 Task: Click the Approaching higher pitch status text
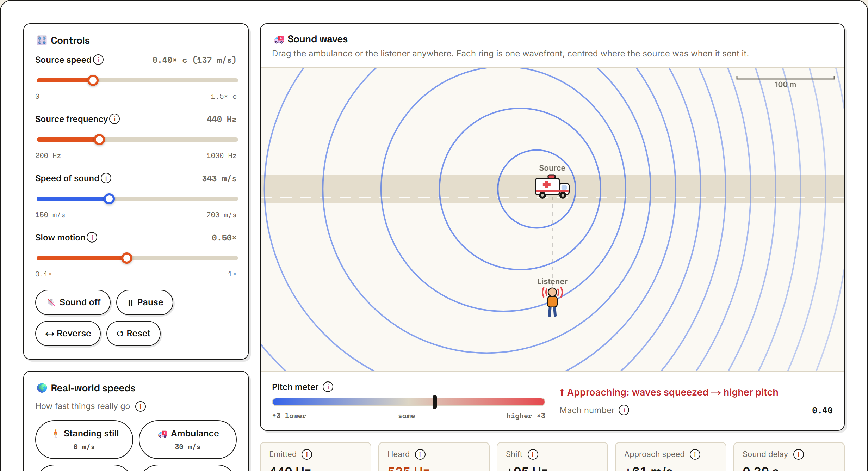pos(669,392)
